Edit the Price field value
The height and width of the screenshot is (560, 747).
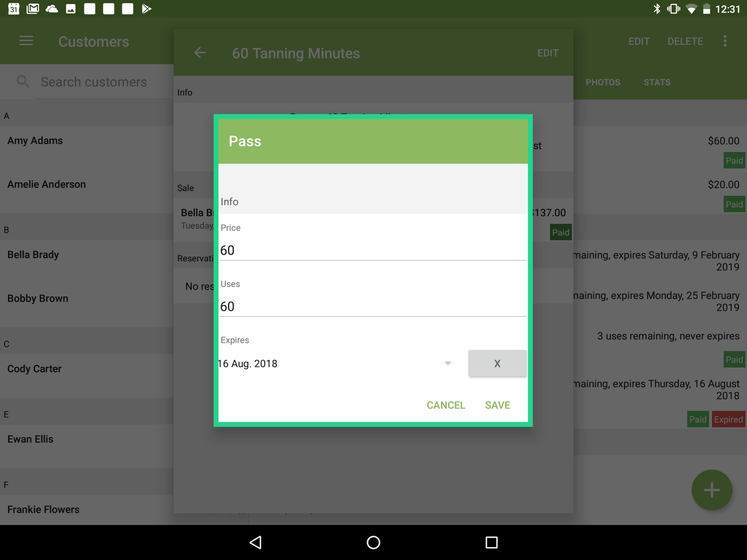pos(373,250)
